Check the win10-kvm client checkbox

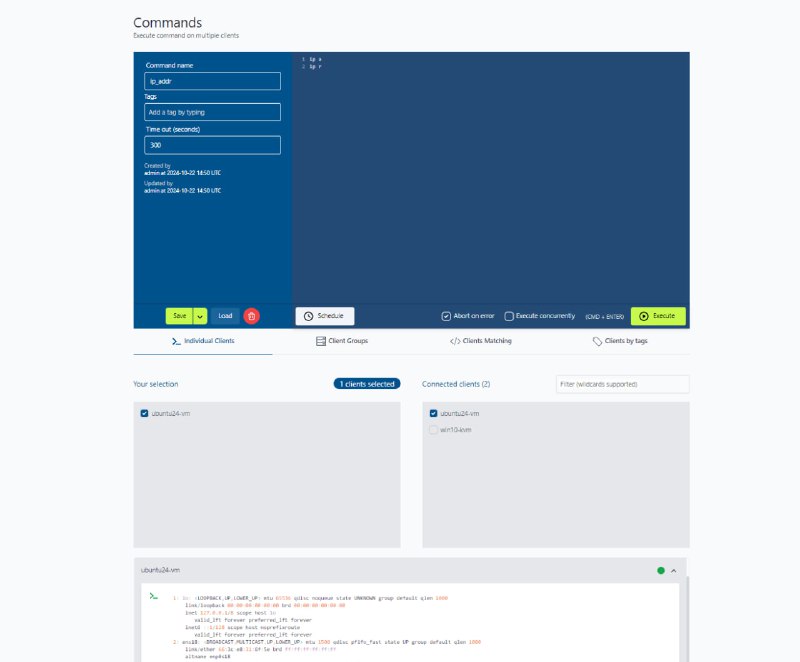click(433, 429)
